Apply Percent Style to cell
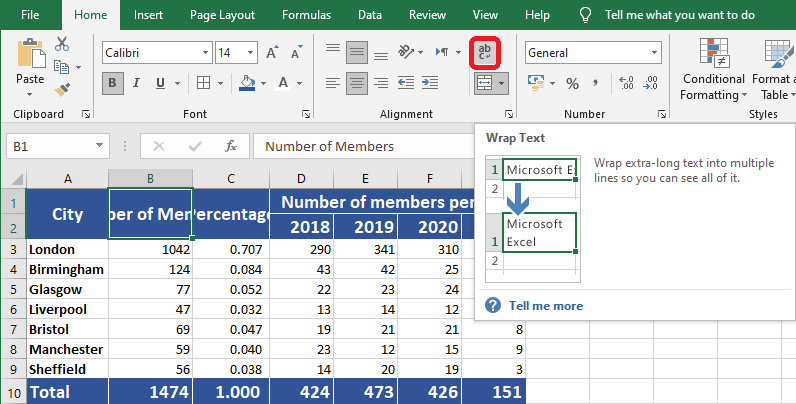 tap(573, 83)
